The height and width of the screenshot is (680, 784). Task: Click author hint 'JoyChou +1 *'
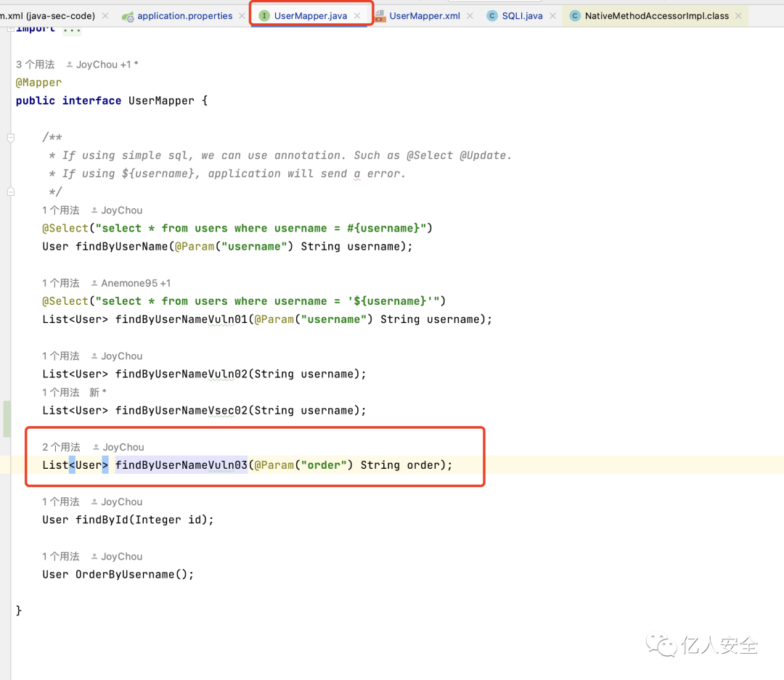point(102,65)
